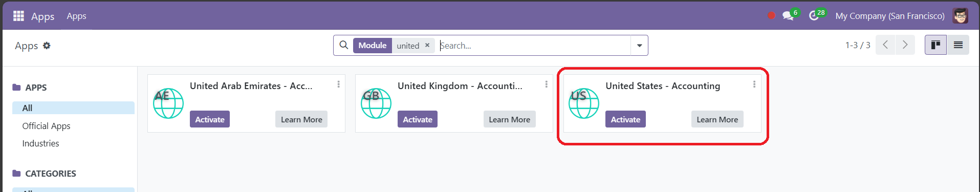Select Official Apps in the sidebar
Image resolution: width=980 pixels, height=192 pixels.
tap(47, 126)
